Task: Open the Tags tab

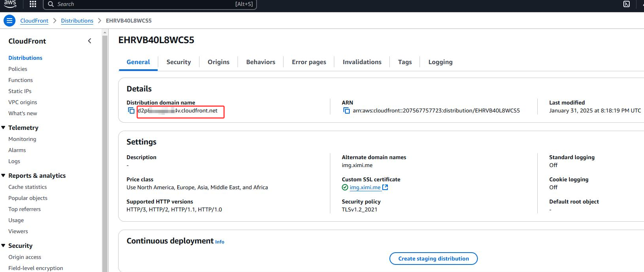Action: coord(405,62)
